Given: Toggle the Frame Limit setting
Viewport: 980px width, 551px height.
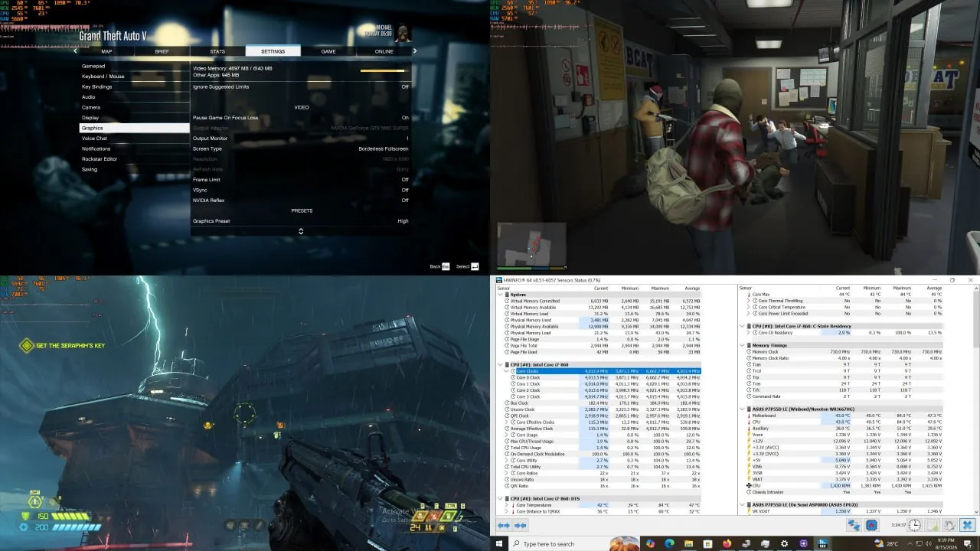Looking at the screenshot, I should point(301,180).
